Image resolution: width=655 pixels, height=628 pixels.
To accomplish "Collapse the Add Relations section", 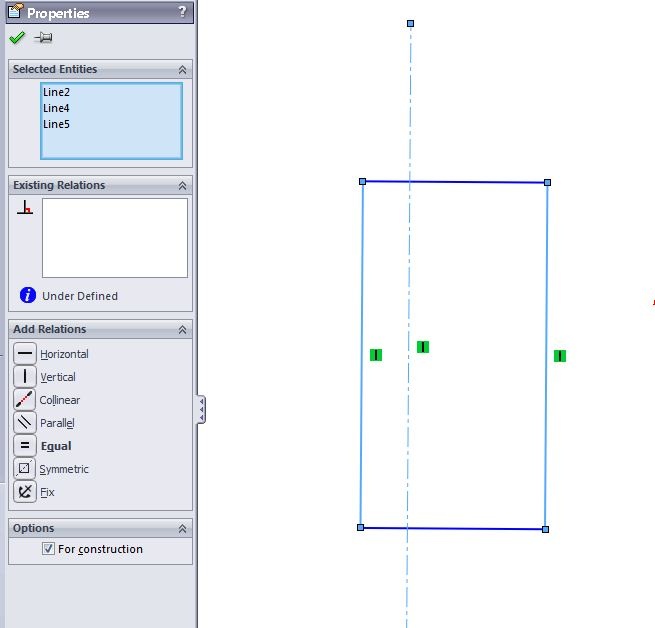I will [x=183, y=330].
